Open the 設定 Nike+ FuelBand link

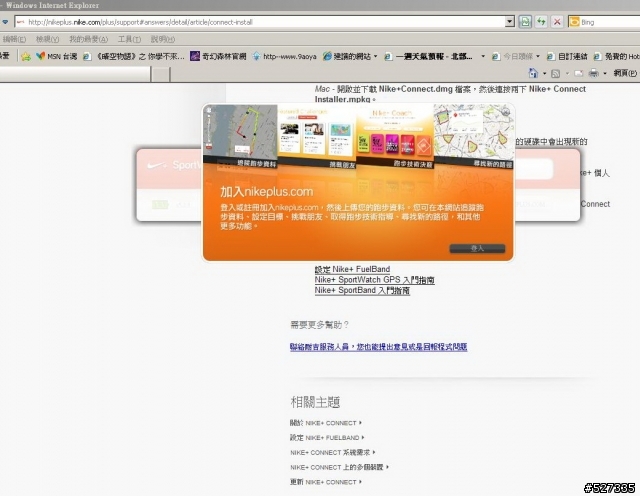tap(352, 269)
